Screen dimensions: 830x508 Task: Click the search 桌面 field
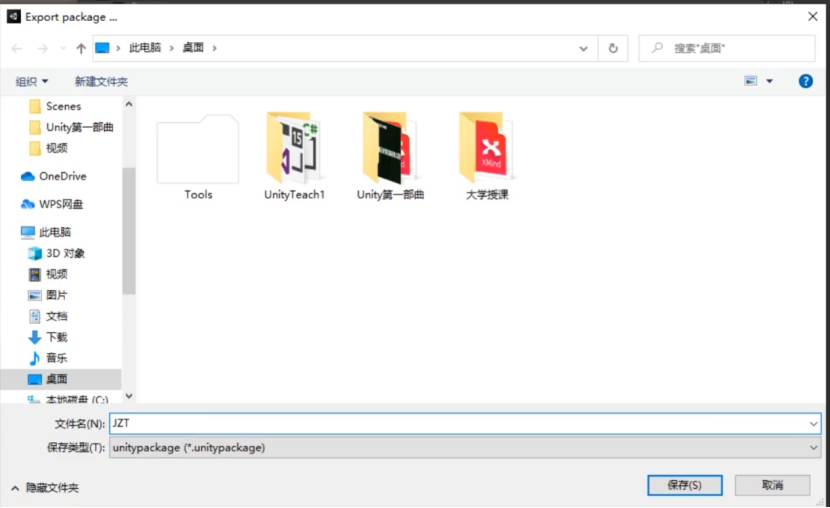(727, 49)
